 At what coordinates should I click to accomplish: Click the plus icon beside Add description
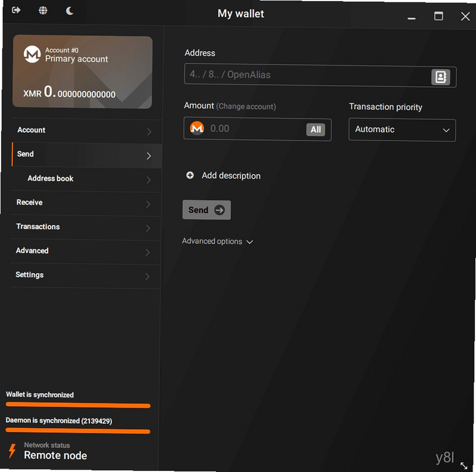click(x=190, y=175)
